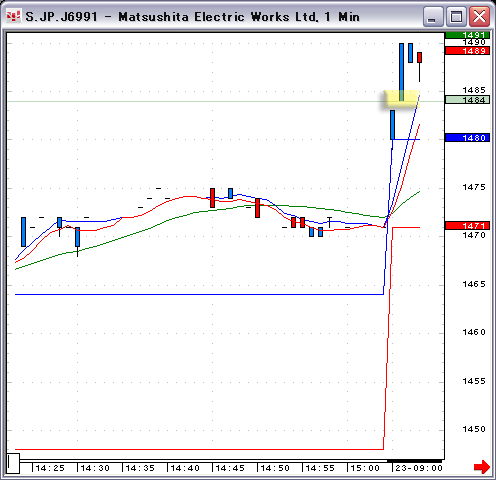Click the small box at time axis left

13,463
